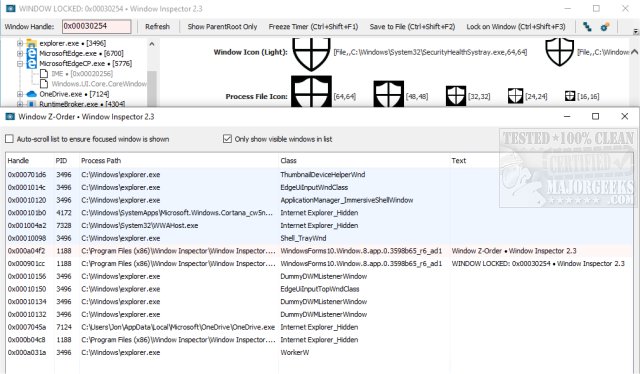Click the window tree icon in toolbar
The width and height of the screenshot is (640, 374).
(x=587, y=27)
